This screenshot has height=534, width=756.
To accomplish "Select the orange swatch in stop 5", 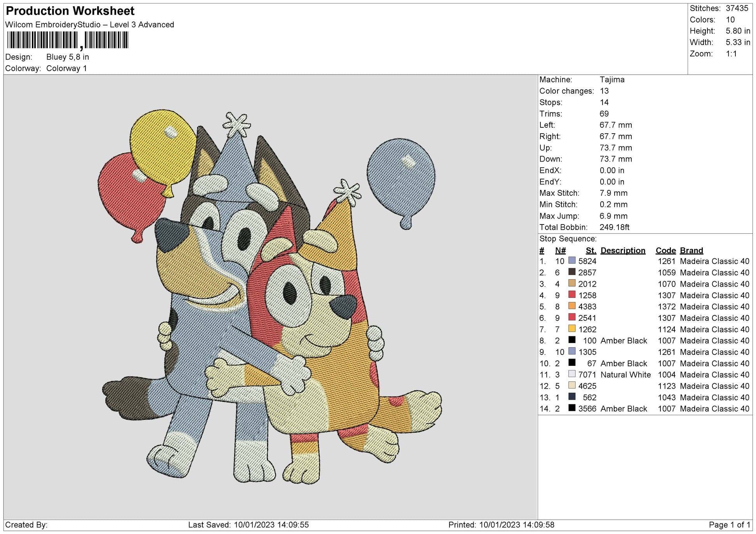I will 572,306.
